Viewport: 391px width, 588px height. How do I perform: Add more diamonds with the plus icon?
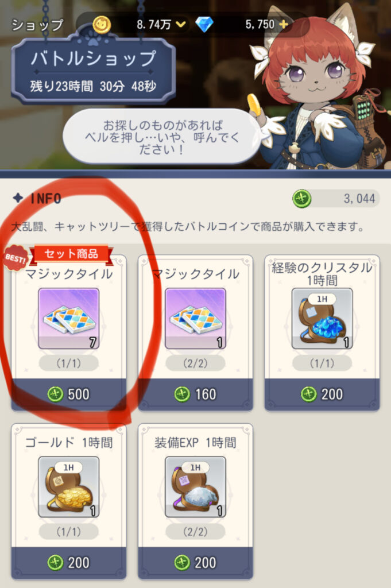click(x=284, y=24)
